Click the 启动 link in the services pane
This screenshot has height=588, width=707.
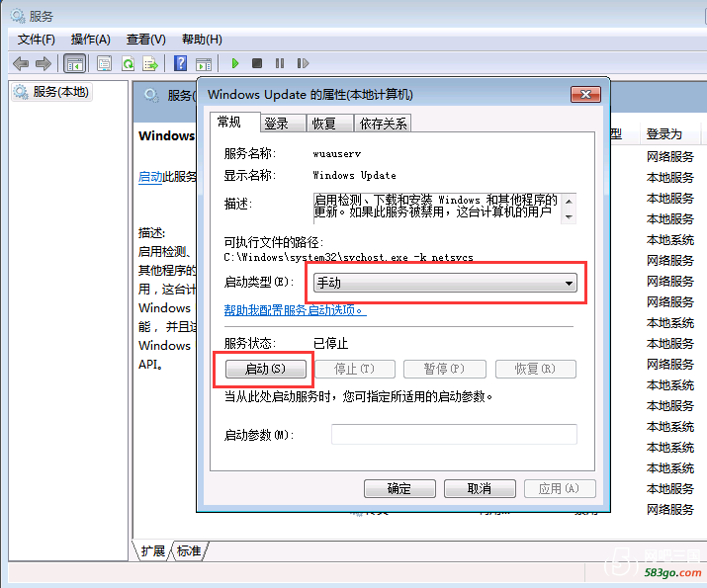click(150, 176)
